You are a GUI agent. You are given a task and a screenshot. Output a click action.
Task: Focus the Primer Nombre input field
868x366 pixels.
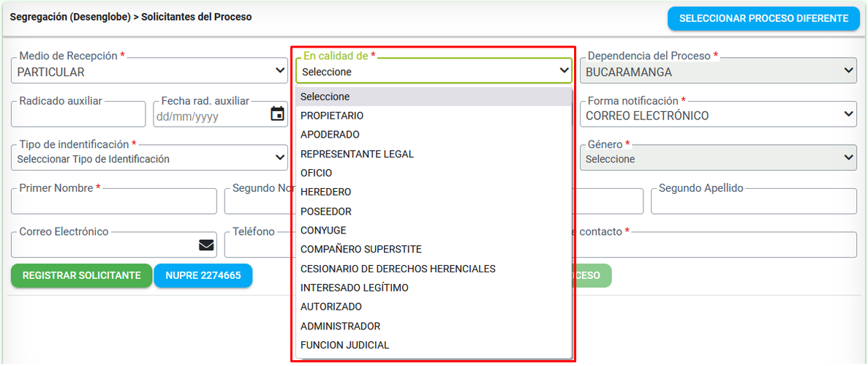[113, 201]
